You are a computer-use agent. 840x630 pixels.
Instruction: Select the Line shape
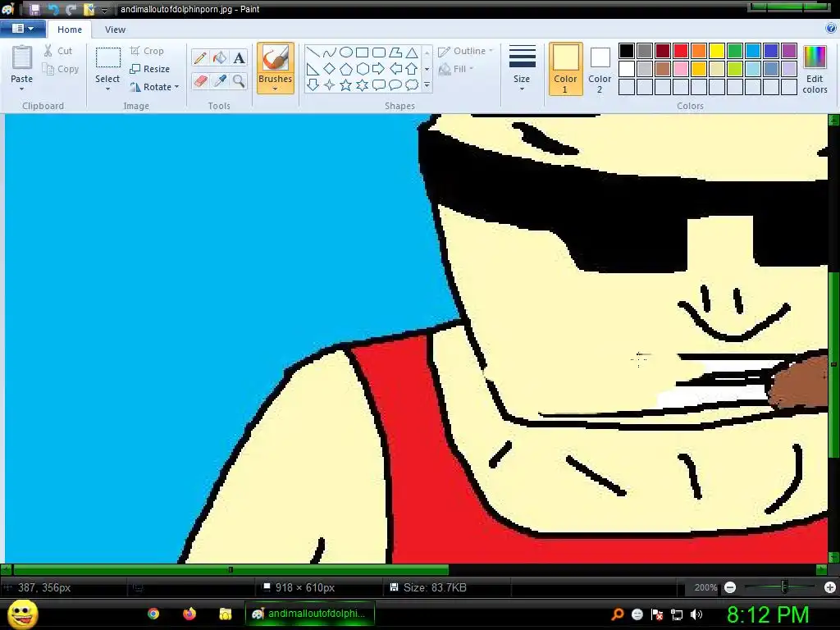tap(313, 52)
